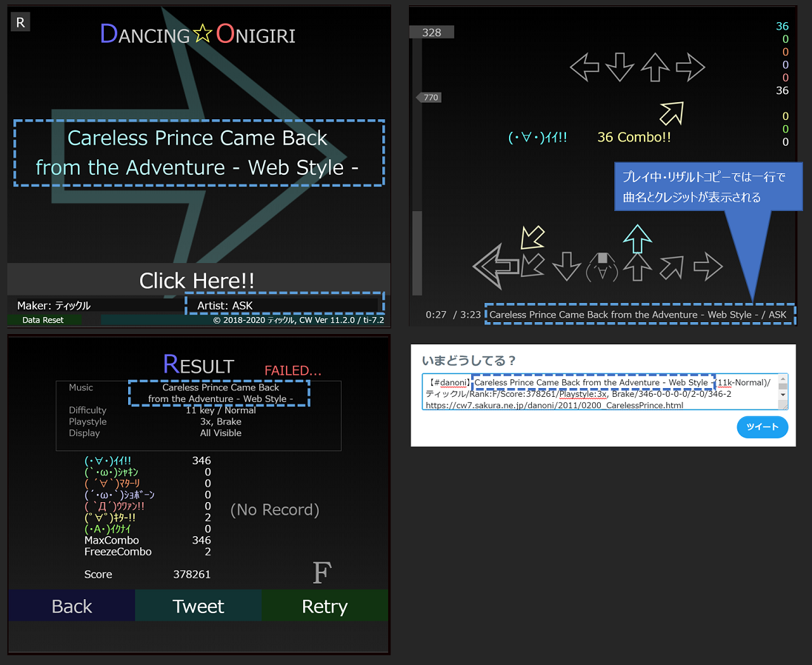Screen dimensions: 812x665
Task: Click the up-right diagonal receptor in lower step zone
Action: 672,267
